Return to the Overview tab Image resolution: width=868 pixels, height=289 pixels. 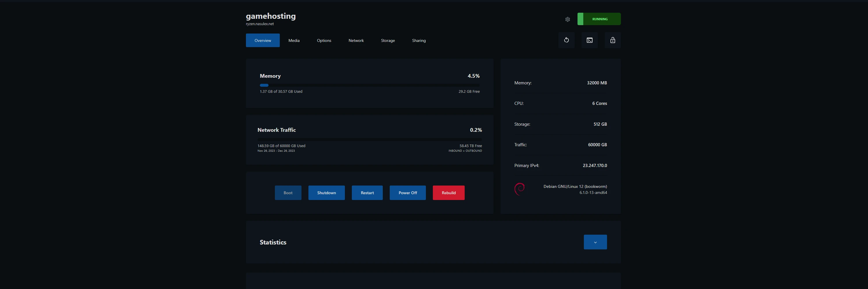[263, 40]
